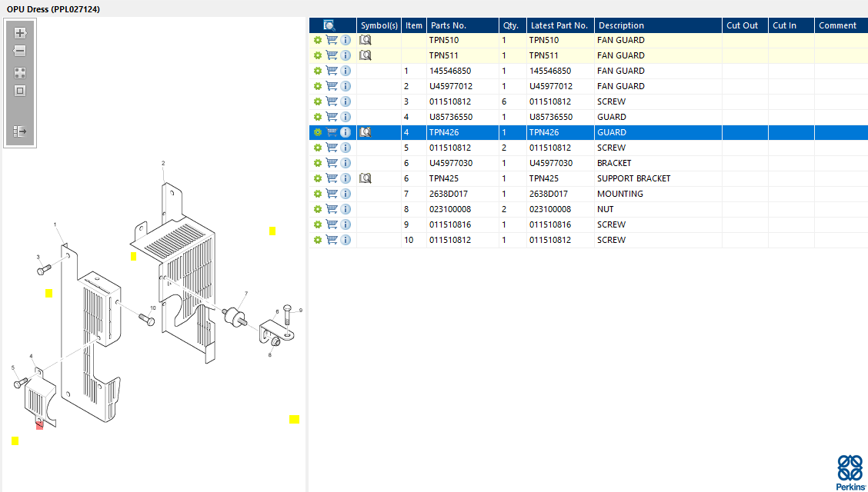Show info for TPN510 row
Screen dimensions: 868x492
tap(346, 40)
